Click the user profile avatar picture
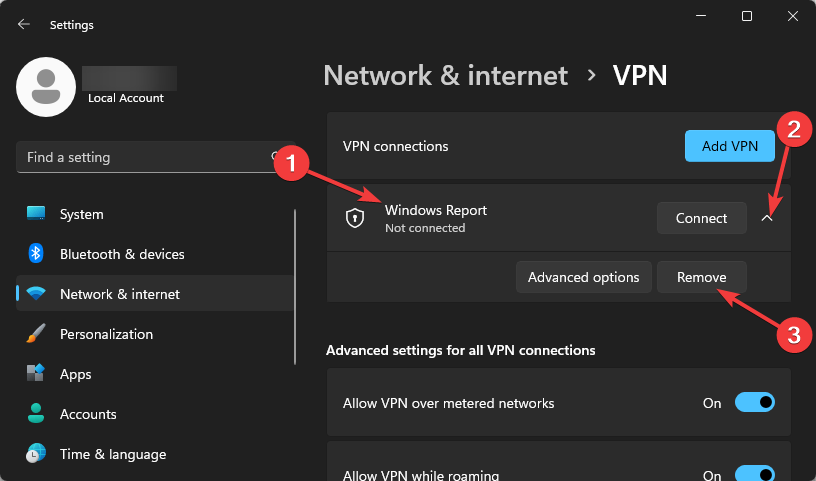This screenshot has width=816, height=481. (x=46, y=86)
